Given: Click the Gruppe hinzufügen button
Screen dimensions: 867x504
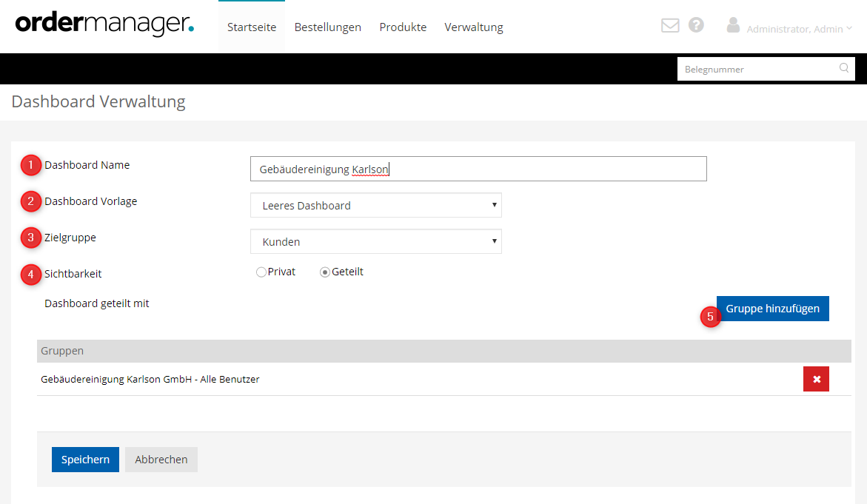Looking at the screenshot, I should (772, 309).
